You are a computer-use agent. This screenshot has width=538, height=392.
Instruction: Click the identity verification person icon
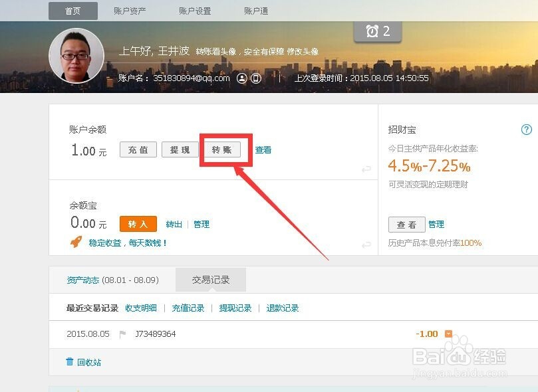(242, 78)
